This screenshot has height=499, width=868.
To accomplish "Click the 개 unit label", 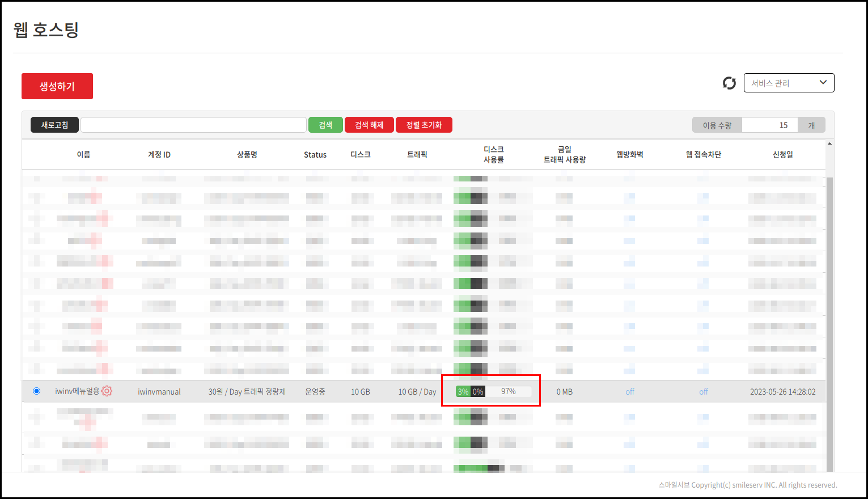I will [811, 125].
